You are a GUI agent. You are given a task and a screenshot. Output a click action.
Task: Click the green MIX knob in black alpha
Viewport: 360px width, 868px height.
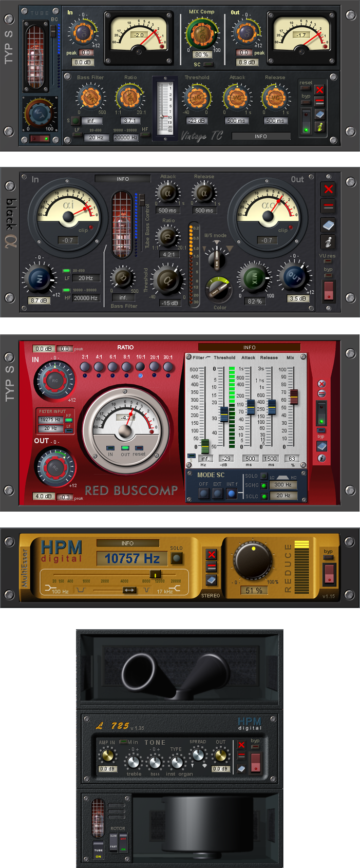click(x=254, y=279)
